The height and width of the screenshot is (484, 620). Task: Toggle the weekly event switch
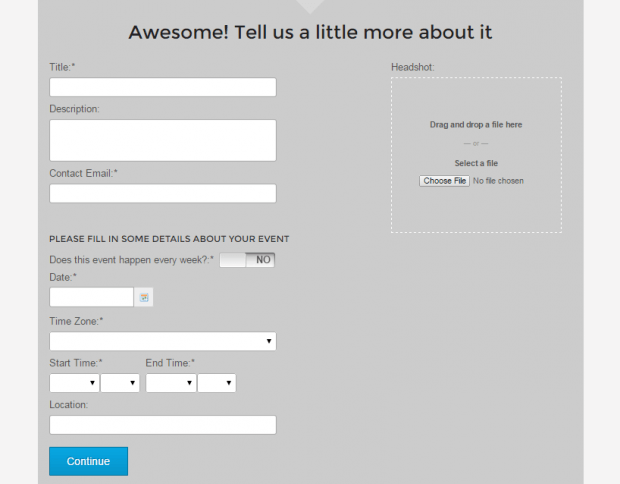point(247,260)
